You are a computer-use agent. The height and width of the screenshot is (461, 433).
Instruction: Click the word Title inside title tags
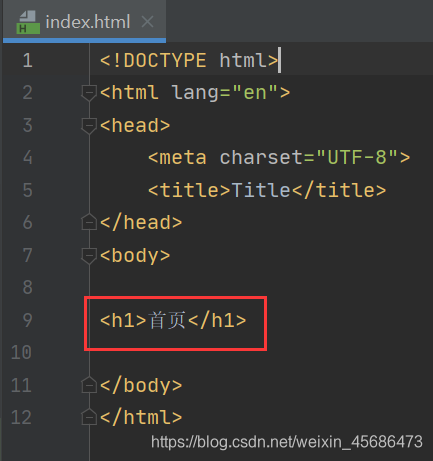tap(260, 190)
